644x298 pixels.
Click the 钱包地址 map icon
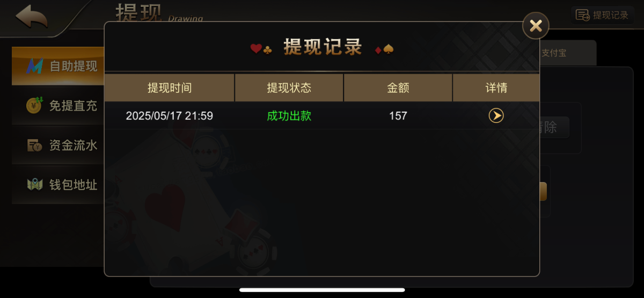click(x=34, y=185)
